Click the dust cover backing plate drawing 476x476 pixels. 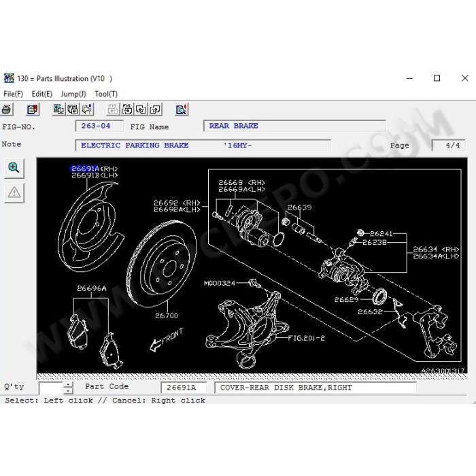90,227
